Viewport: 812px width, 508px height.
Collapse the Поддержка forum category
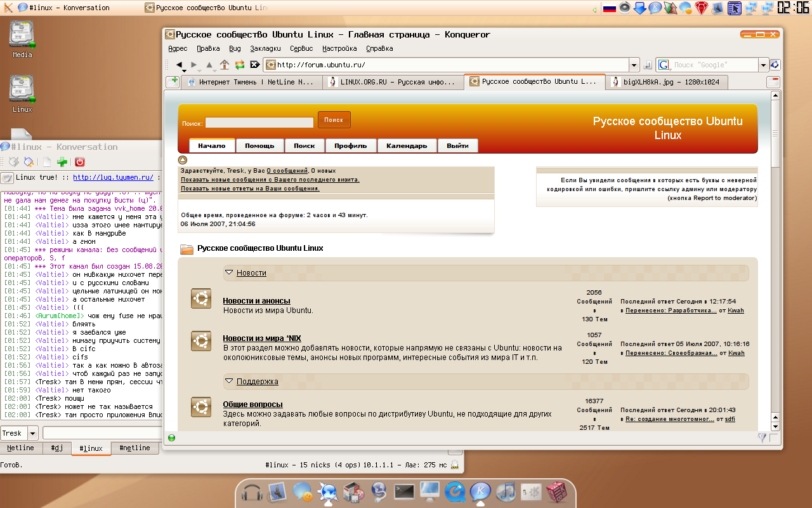pos(230,381)
